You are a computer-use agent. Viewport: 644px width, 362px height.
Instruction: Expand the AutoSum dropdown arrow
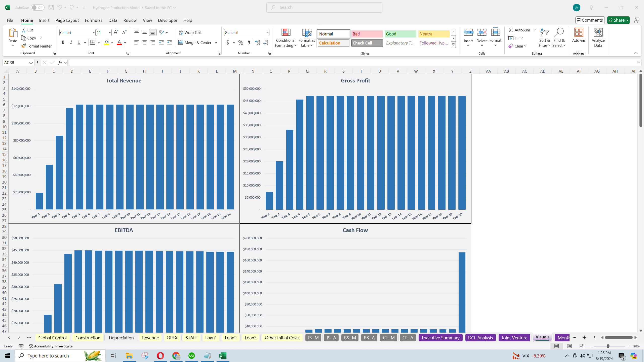coord(535,30)
